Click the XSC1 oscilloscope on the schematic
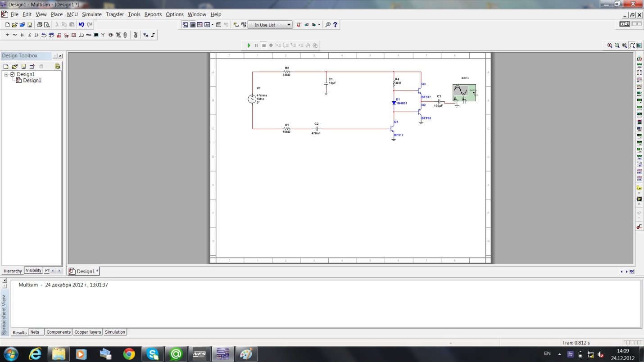This screenshot has height=362, width=644. [x=464, y=93]
